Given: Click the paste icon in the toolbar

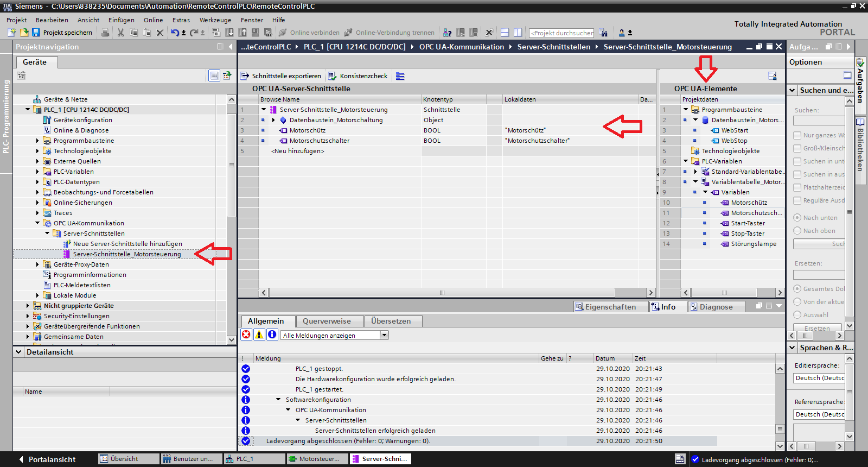Looking at the screenshot, I should pyautogui.click(x=146, y=33).
